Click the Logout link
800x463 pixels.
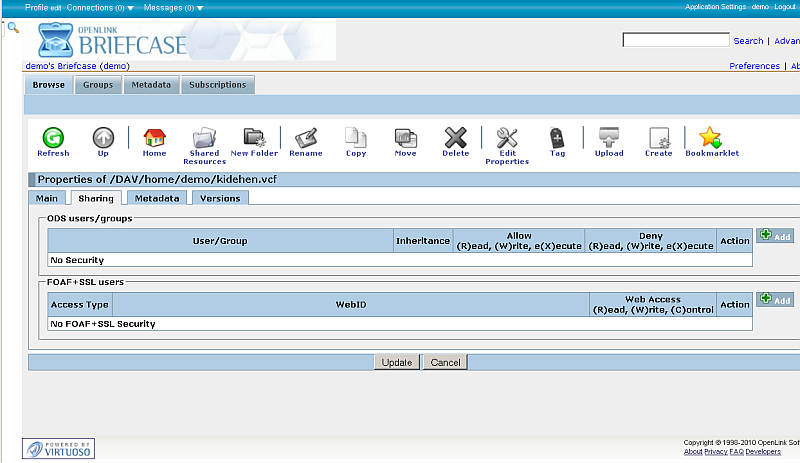pos(784,7)
